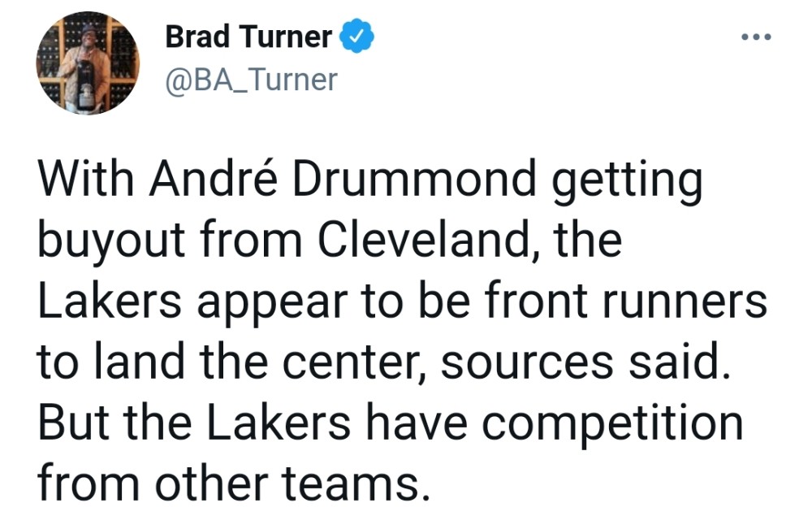Viewport: 812px width, 529px height.
Task: Click the word "With" starting the tweet
Action: tap(85, 179)
